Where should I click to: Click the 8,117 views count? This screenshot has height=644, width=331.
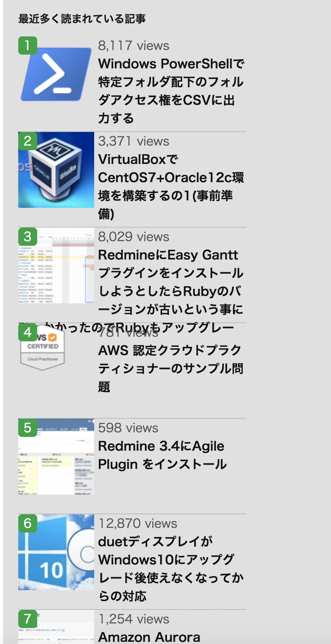(134, 46)
